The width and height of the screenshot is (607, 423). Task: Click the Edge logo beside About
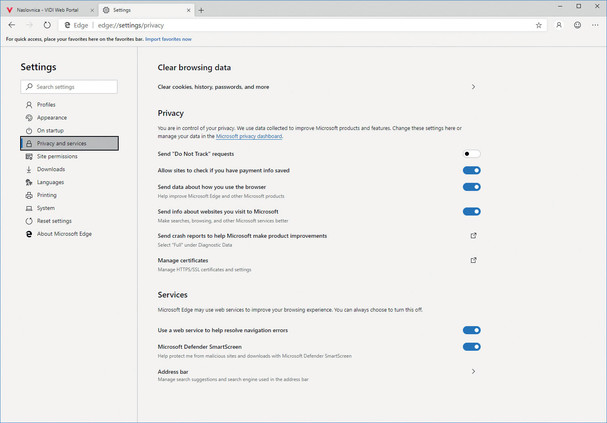(29, 234)
